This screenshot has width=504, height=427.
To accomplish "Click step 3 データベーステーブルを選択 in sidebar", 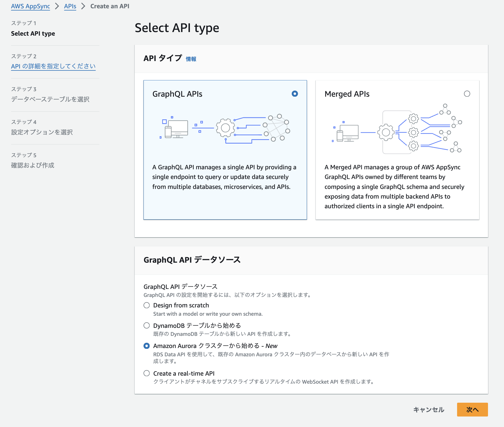I will tap(50, 99).
